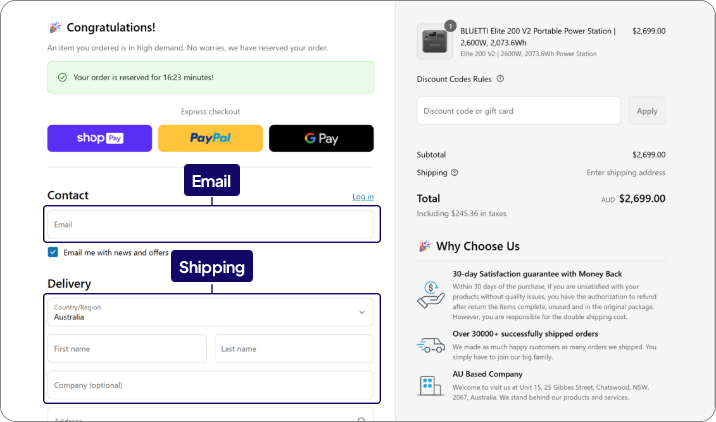Click the party popper icon beside Congratulations
This screenshot has height=422, width=716.
tap(54, 28)
